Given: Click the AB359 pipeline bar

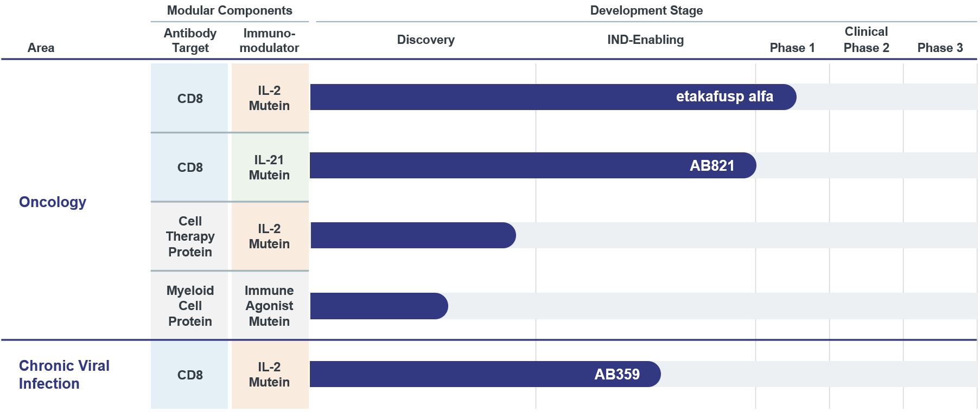Looking at the screenshot, I should coord(485,374).
